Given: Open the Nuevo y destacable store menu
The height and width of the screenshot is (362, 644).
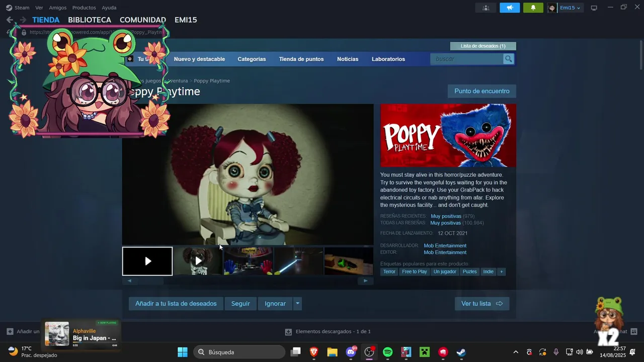Looking at the screenshot, I should [199, 59].
